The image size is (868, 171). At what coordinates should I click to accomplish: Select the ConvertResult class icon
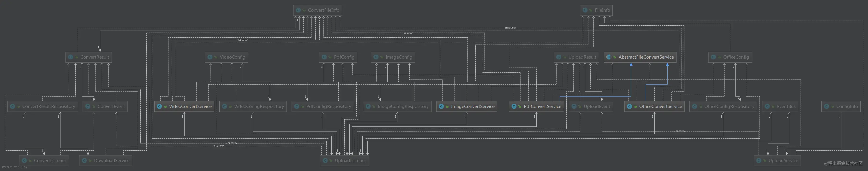(70, 57)
